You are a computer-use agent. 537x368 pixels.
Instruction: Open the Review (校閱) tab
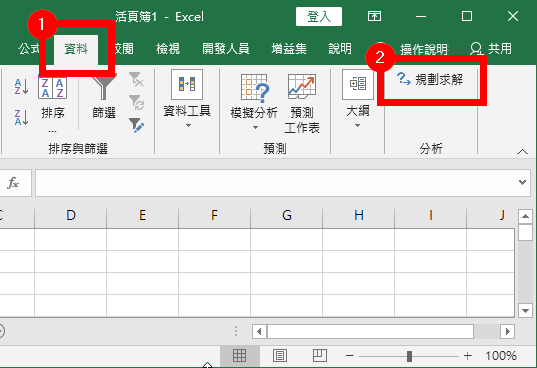coord(123,49)
